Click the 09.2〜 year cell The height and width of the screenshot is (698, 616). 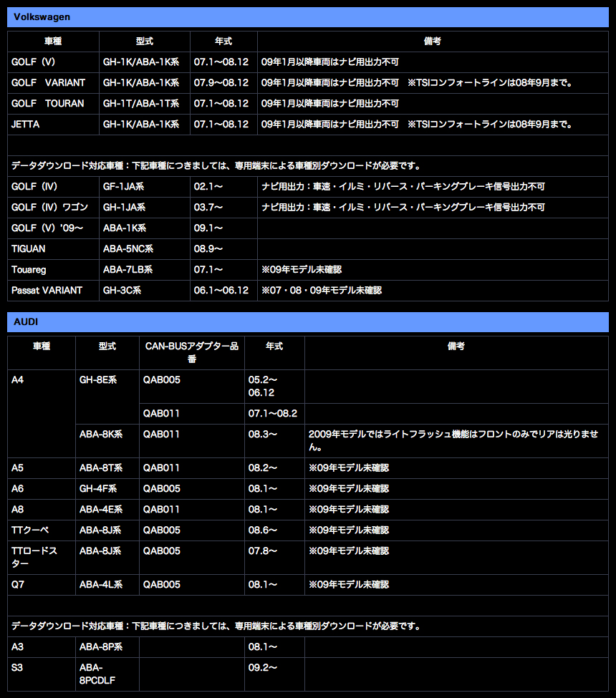click(x=274, y=674)
